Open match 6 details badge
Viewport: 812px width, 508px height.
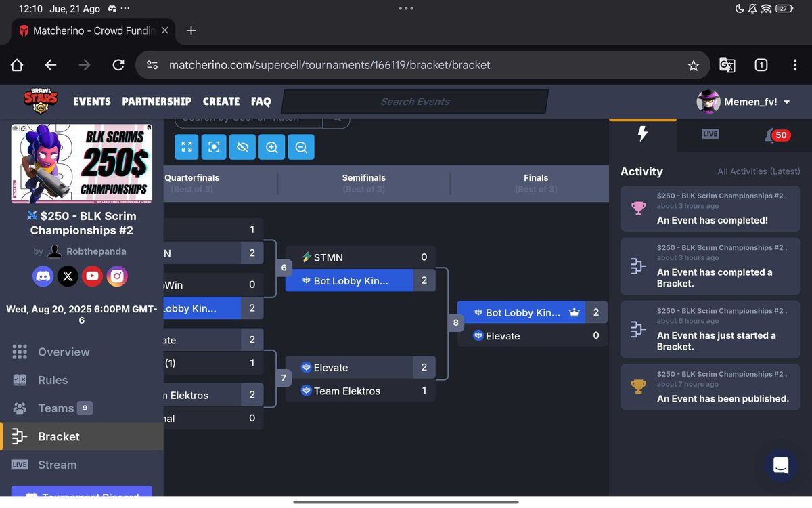(x=284, y=268)
